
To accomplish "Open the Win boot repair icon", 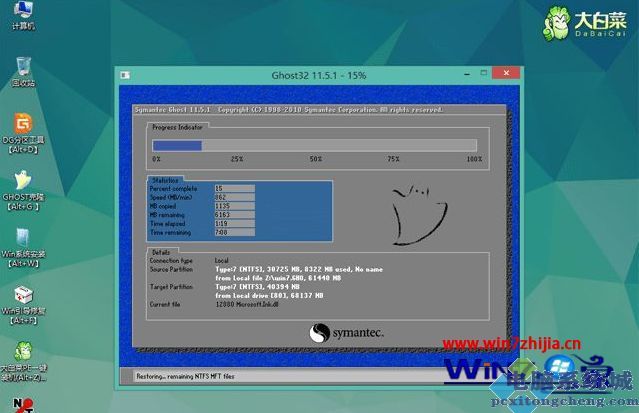I will 23,305.
